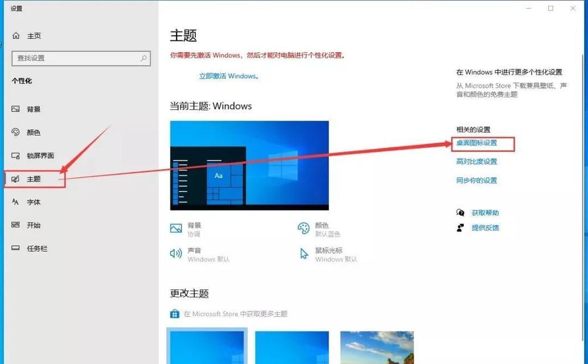This screenshot has width=588, height=364.
Task: Open the 主题 section in sidebar
Action: pyautogui.click(x=34, y=179)
